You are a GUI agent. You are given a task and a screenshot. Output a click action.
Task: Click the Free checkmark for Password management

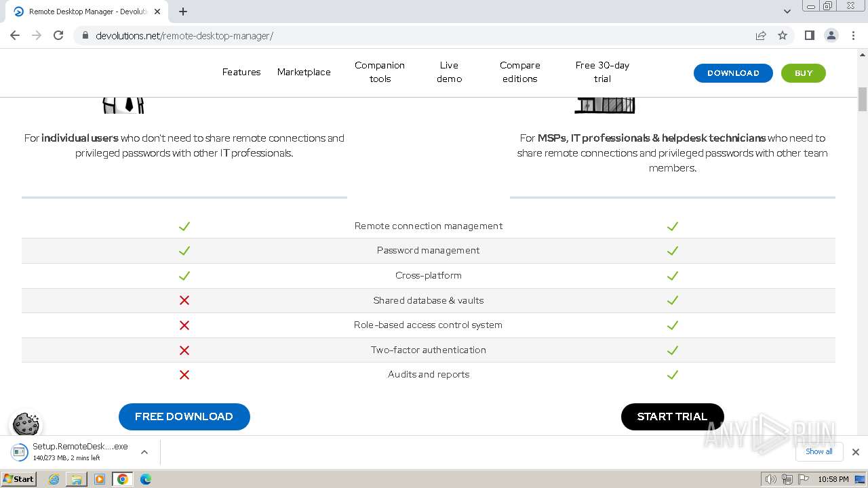184,251
